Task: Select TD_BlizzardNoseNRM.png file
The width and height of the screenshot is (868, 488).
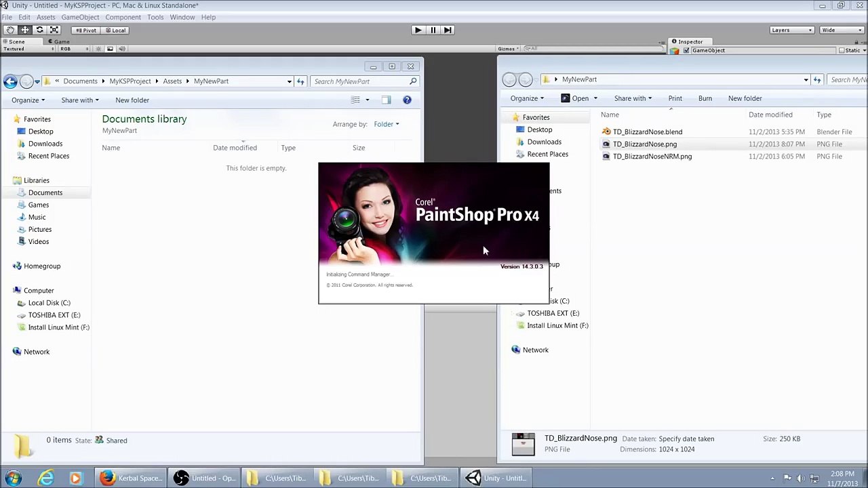Action: pyautogui.click(x=652, y=157)
